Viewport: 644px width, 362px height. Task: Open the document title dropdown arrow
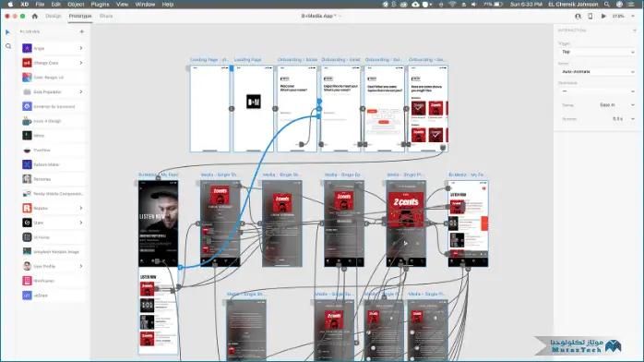coord(340,16)
